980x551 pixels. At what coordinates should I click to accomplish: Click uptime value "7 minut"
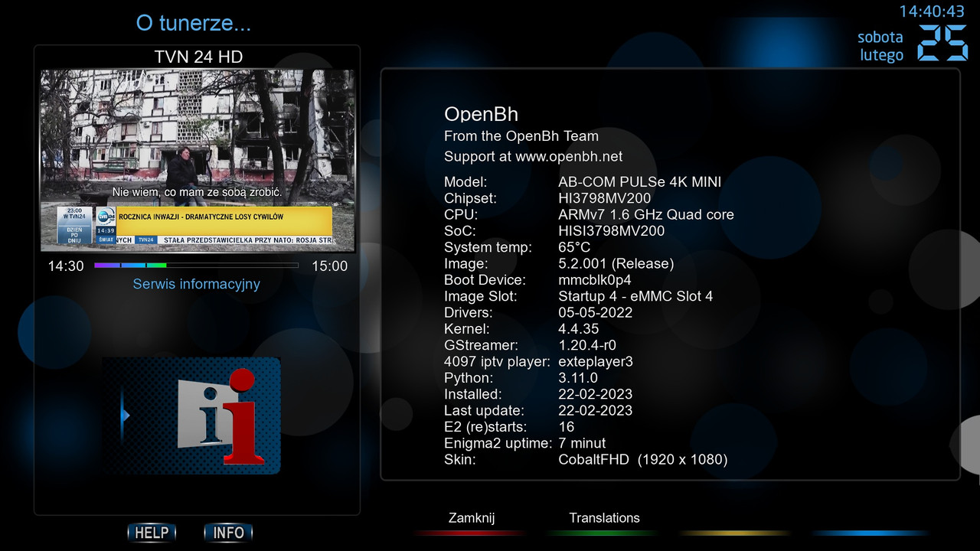[582, 443]
